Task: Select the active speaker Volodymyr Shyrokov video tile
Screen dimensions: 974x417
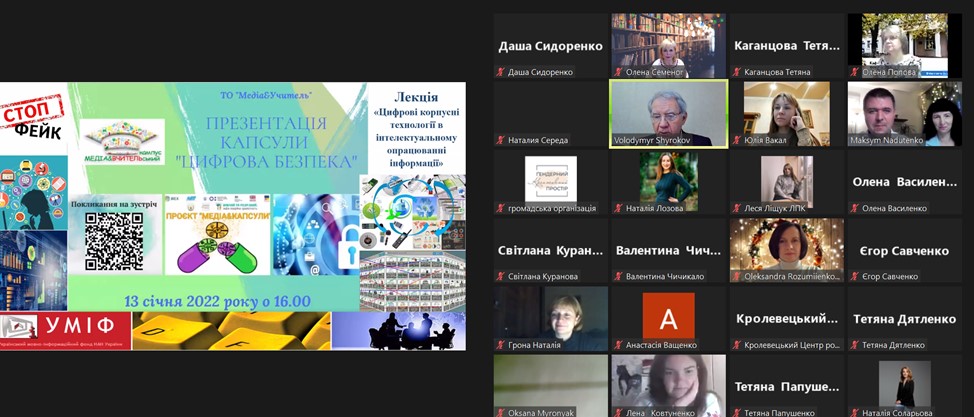Action: tap(668, 113)
